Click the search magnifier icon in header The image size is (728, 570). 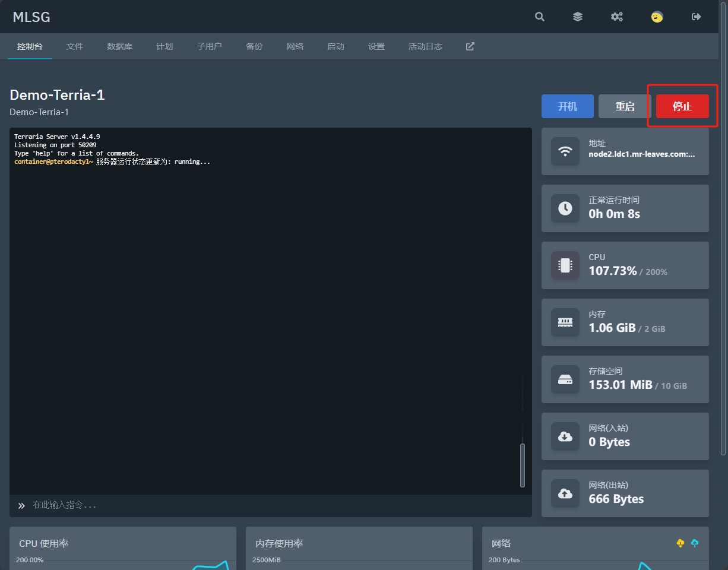point(539,17)
